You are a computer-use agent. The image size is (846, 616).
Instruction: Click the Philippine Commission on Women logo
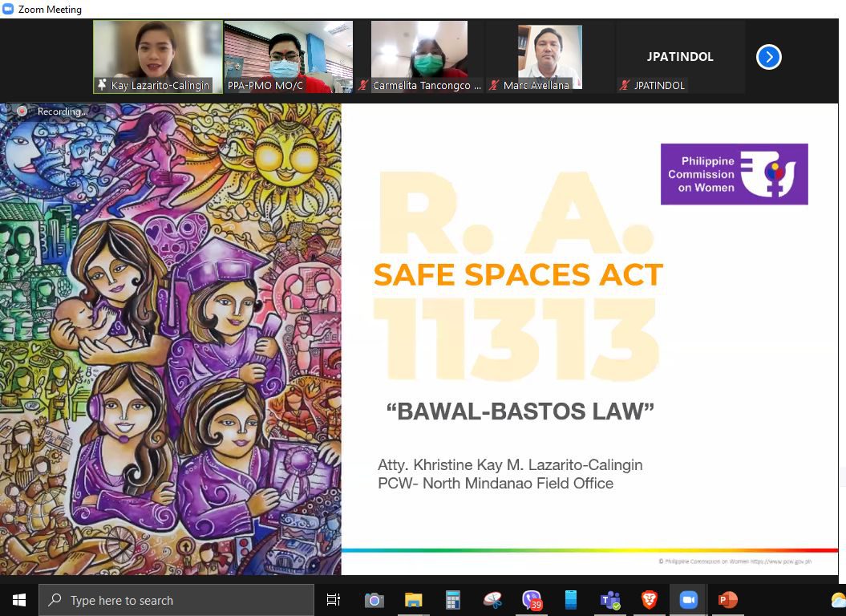(x=734, y=174)
